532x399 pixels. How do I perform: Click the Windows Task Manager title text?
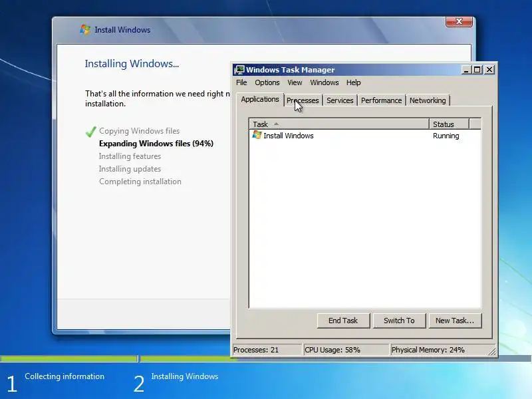[x=290, y=70]
